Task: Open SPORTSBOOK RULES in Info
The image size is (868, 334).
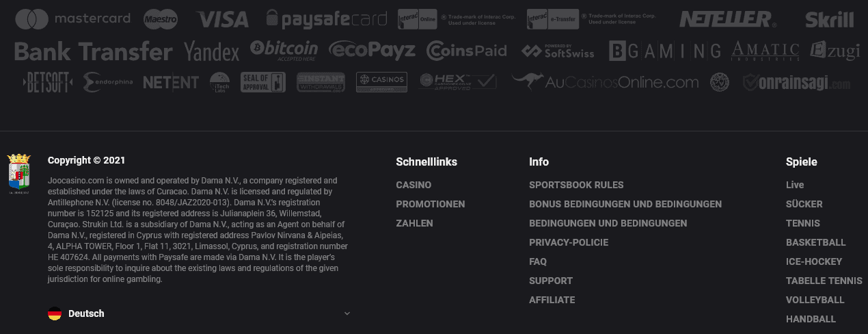Action: (x=576, y=185)
